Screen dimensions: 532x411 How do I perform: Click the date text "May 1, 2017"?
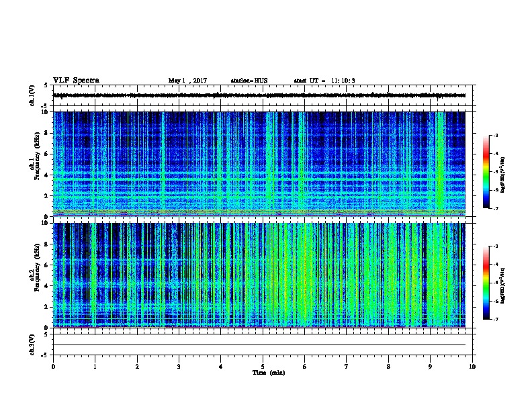click(187, 81)
